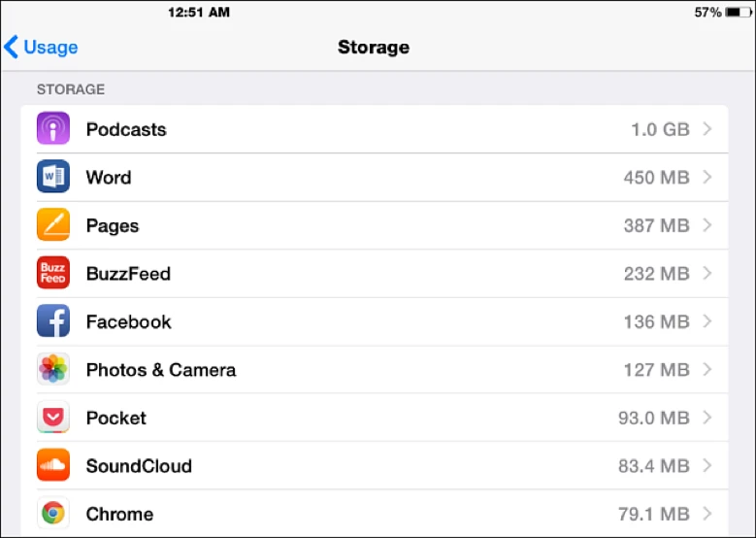Tap the BuzzFeed app icon
Screen dimensions: 756x538
[x=53, y=273]
